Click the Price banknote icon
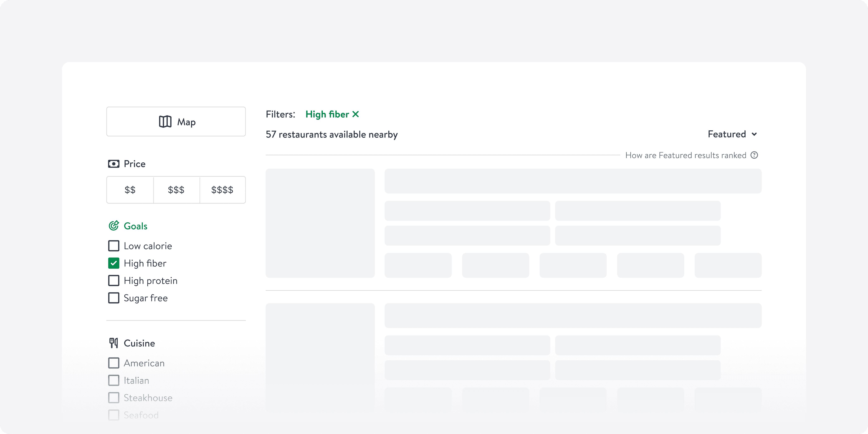 coord(113,164)
